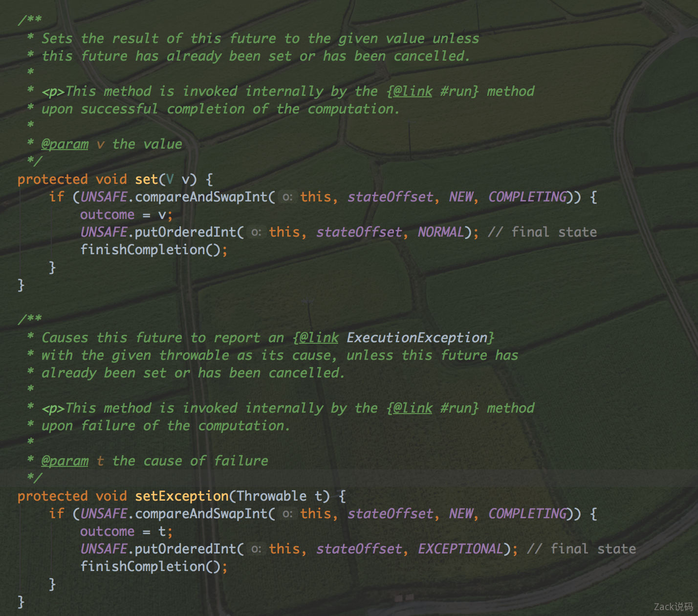Click COMPLETING constant in the set method

point(528,197)
